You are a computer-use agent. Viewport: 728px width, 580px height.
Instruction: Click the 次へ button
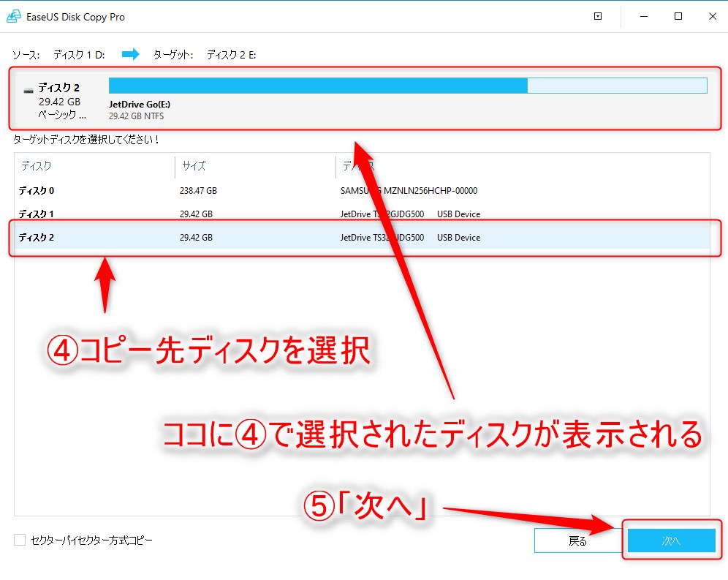pos(672,541)
